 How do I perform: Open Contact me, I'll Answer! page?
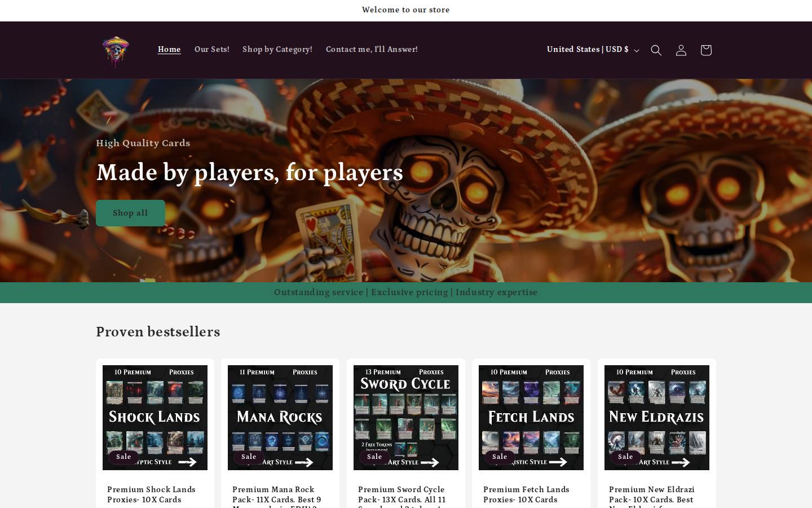pos(372,50)
